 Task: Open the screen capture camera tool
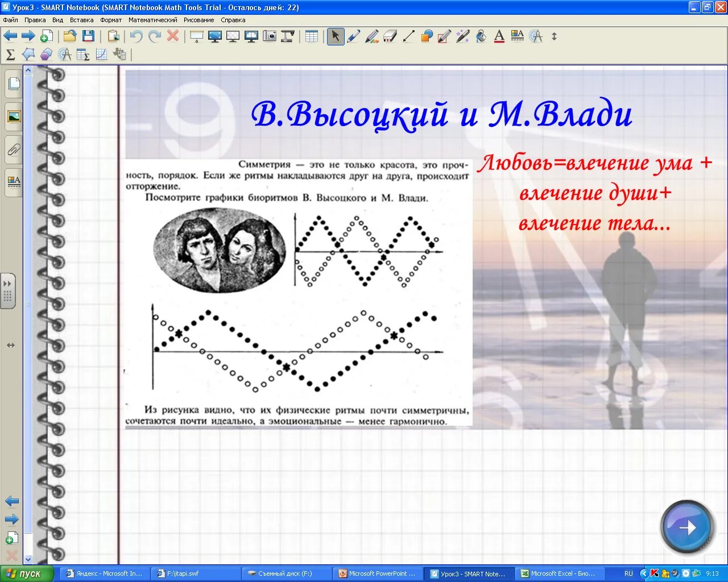click(270, 36)
